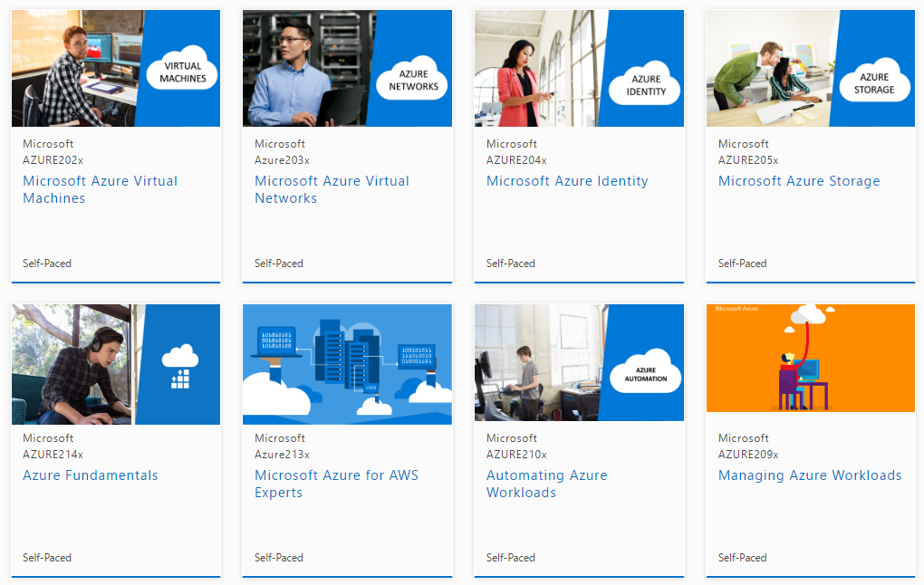Screen dimensions: 924x585
Task: Open Microsoft Azure Virtual Machines course link
Action: point(100,189)
